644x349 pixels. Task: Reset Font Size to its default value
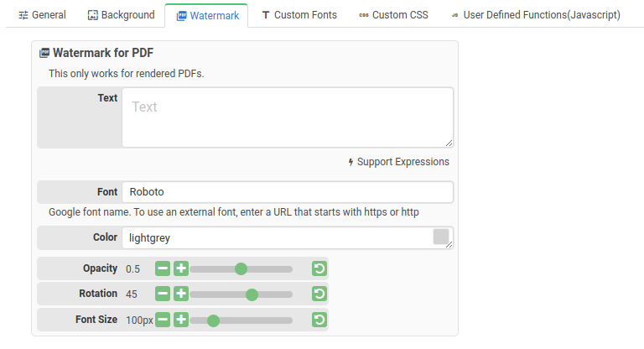pos(319,320)
